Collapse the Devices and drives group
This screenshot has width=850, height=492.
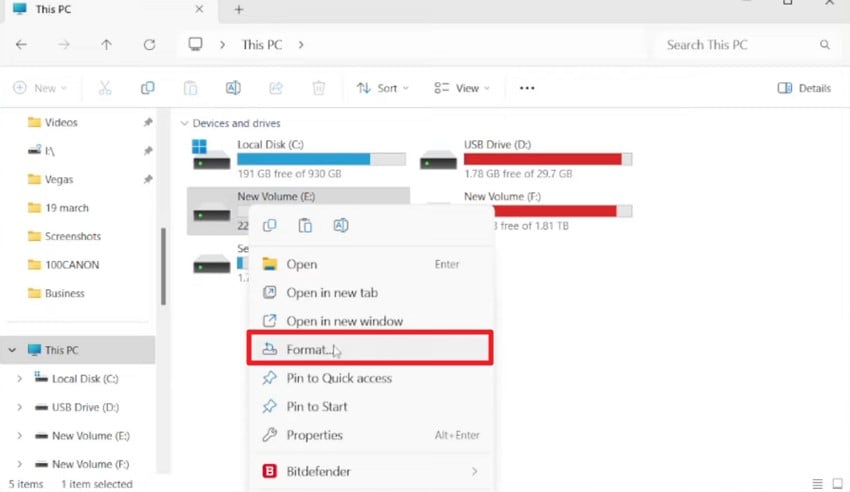(x=184, y=123)
